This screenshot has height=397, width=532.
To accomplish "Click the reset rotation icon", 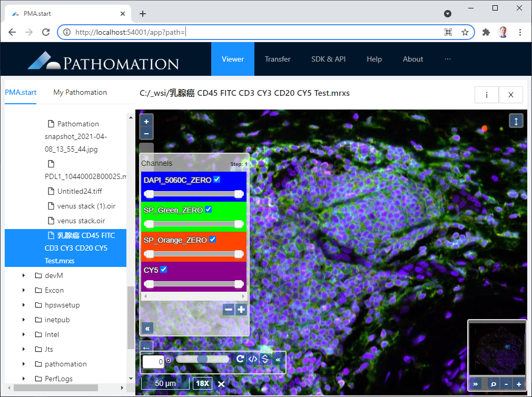I will click(x=240, y=359).
